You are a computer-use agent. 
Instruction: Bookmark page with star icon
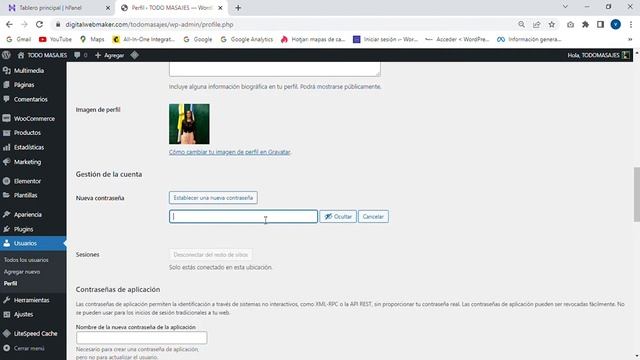(552, 24)
